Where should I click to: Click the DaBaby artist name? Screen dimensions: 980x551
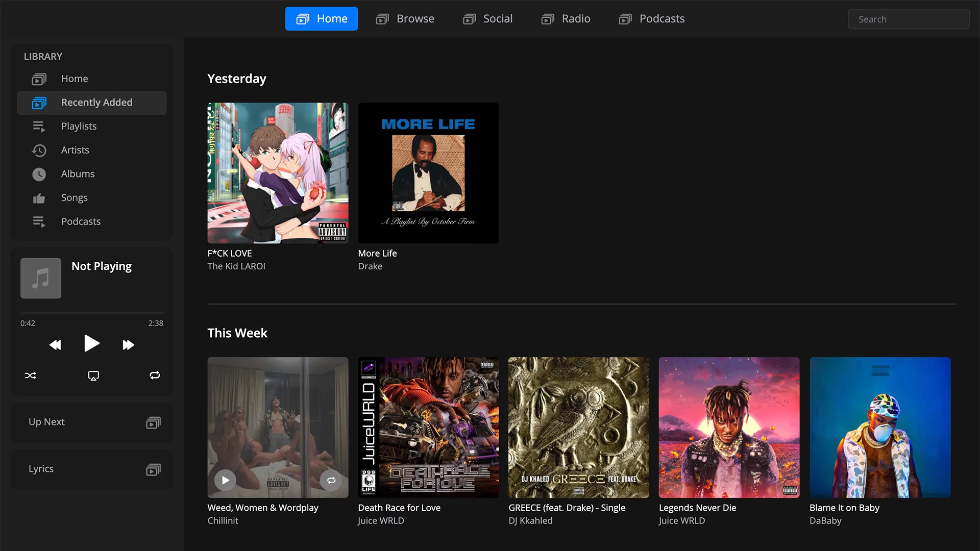point(825,521)
